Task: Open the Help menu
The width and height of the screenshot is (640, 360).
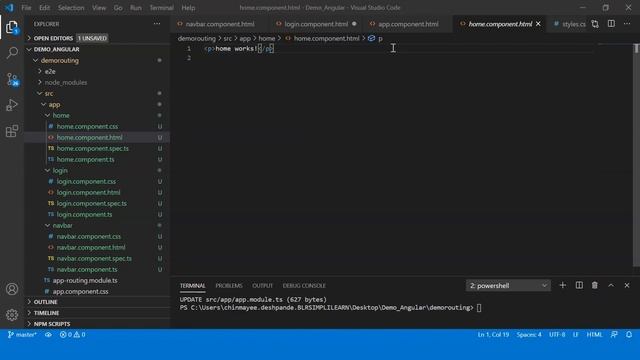Action: [188, 8]
